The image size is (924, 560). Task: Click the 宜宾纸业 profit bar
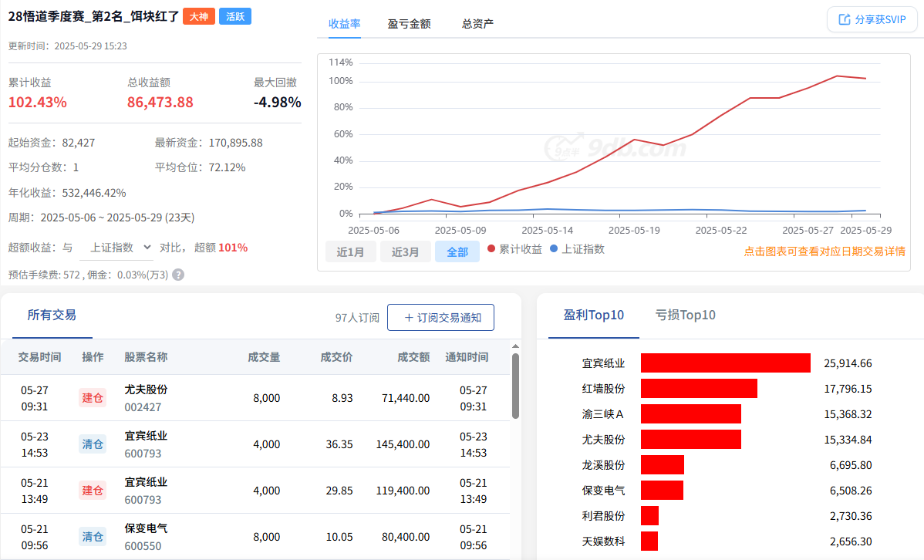click(x=726, y=363)
